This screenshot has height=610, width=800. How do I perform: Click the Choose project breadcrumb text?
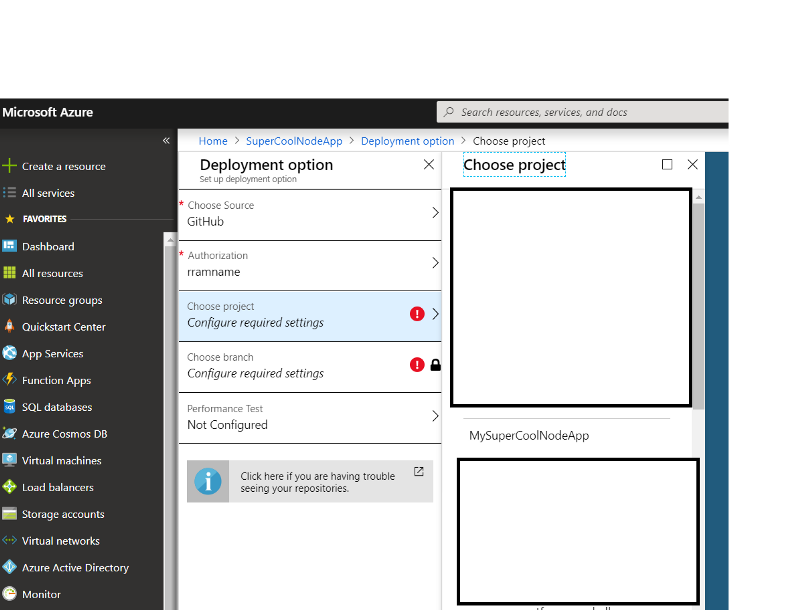tap(509, 141)
